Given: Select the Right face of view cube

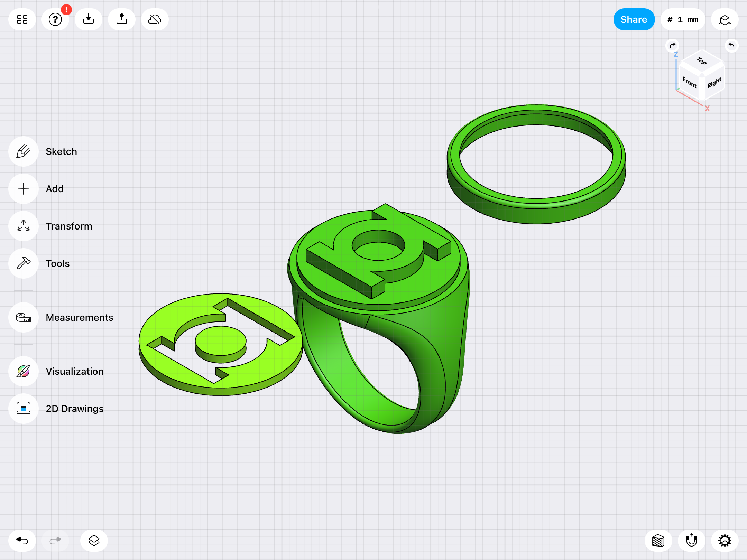Looking at the screenshot, I should [714, 82].
